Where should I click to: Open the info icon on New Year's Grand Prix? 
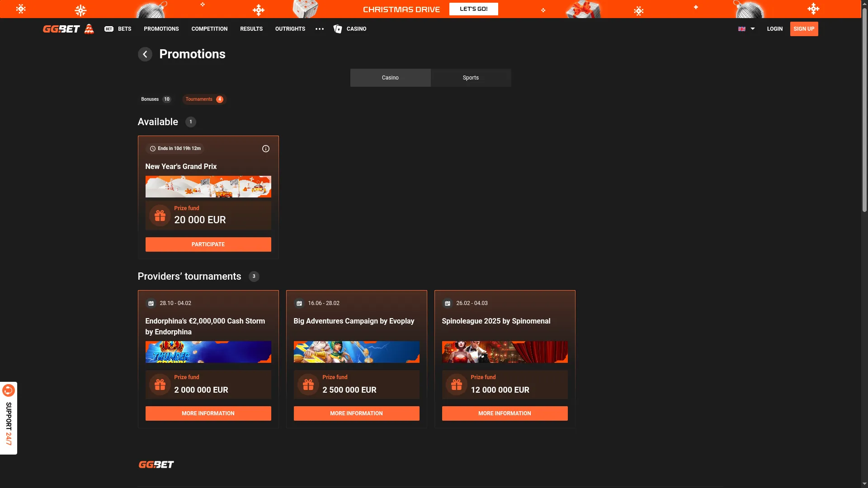[x=265, y=149]
